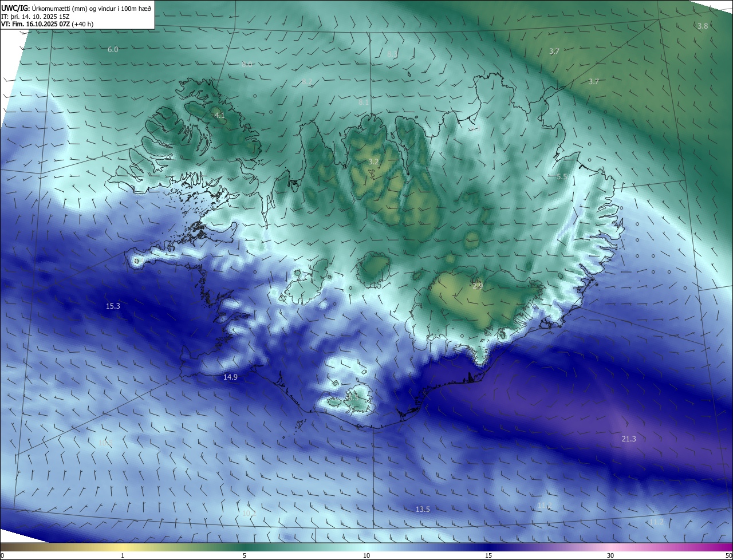Click the 6.0 precipitation value

click(113, 50)
